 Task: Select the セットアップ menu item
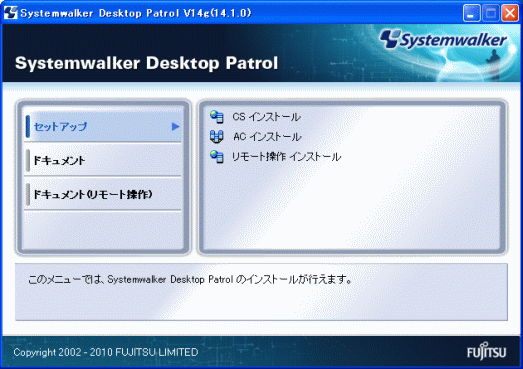coord(103,126)
